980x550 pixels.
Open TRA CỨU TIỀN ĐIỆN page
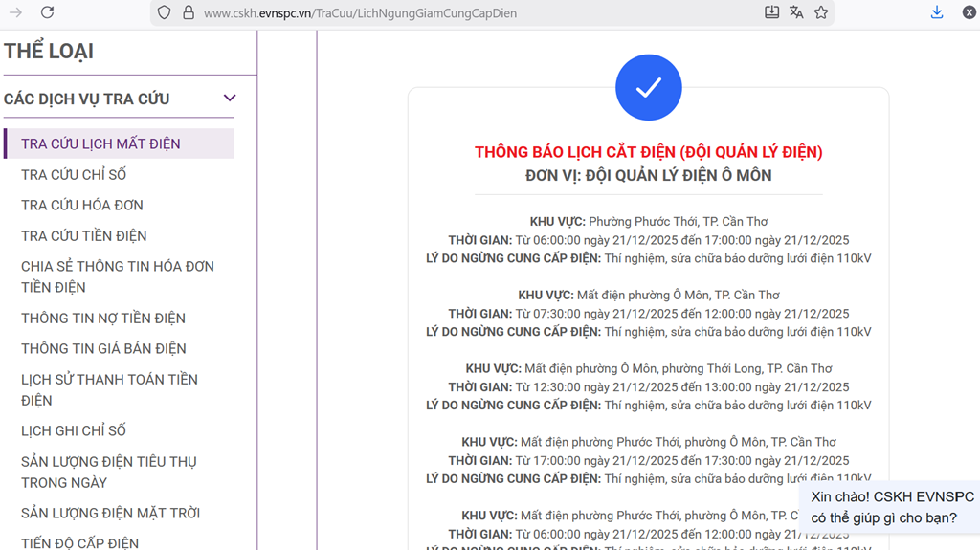click(84, 236)
